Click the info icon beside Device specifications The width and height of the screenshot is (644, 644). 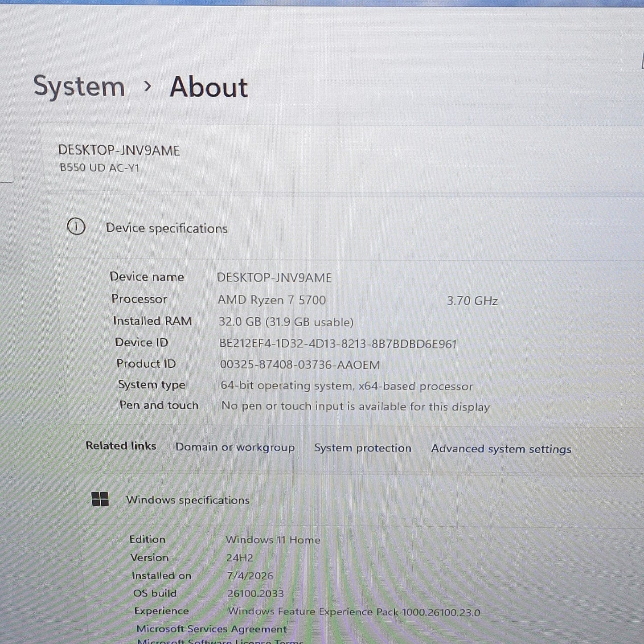(x=76, y=226)
